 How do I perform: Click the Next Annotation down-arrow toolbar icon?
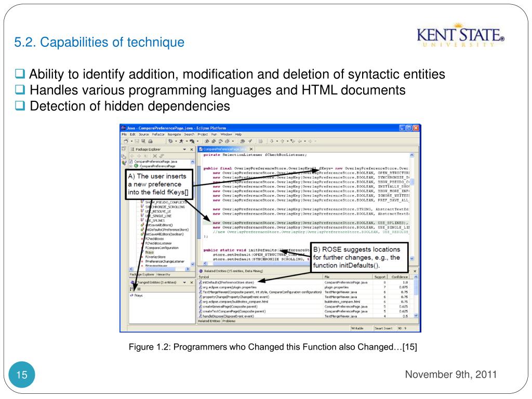[272, 141]
